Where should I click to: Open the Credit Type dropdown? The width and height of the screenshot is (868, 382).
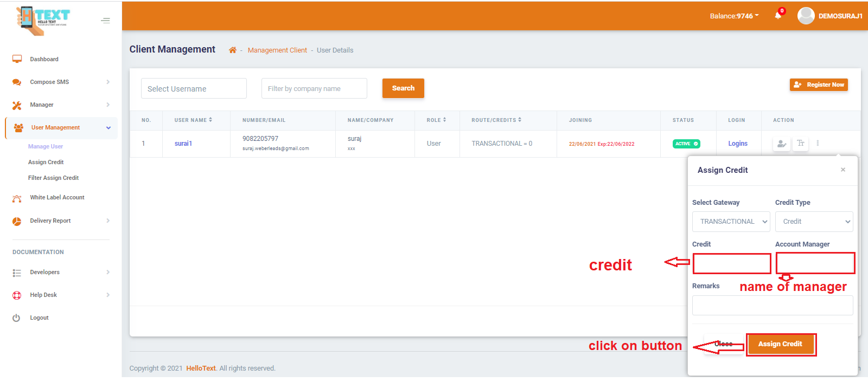(814, 222)
